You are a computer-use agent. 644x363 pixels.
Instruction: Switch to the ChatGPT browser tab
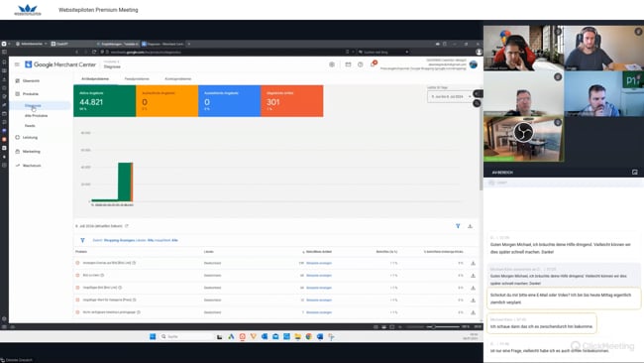[x=62, y=44]
